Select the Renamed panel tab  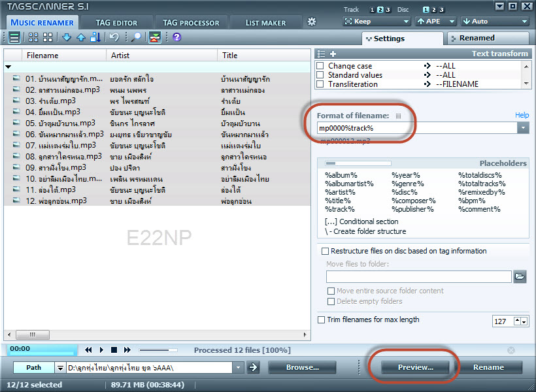[488, 39]
